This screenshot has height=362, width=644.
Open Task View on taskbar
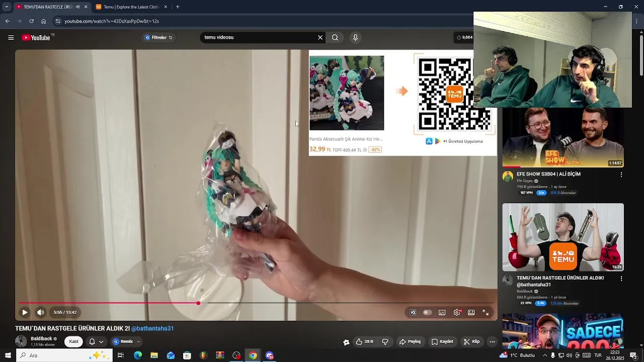[121, 355]
